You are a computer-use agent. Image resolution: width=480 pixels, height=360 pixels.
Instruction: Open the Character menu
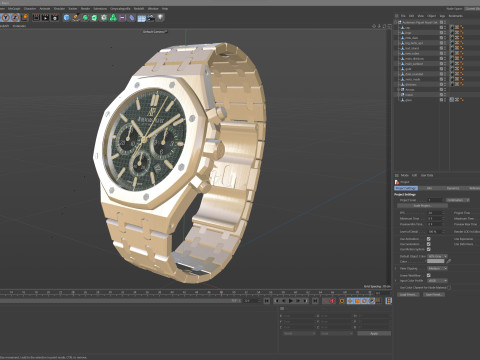pyautogui.click(x=30, y=9)
